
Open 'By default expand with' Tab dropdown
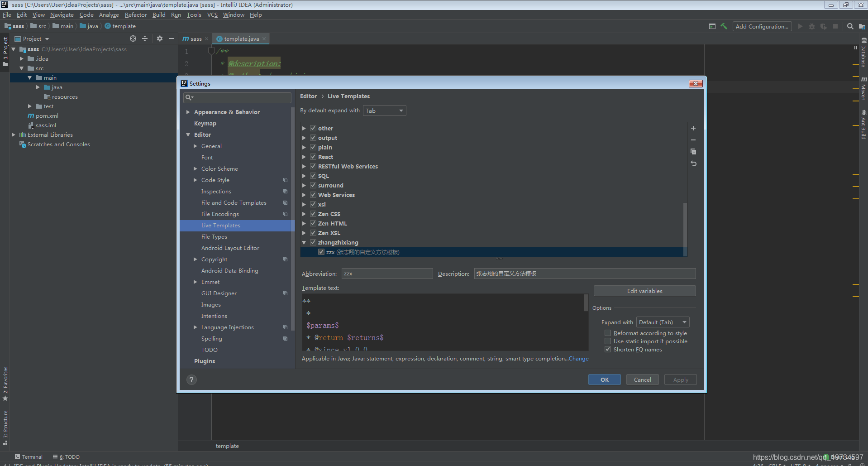(x=384, y=110)
